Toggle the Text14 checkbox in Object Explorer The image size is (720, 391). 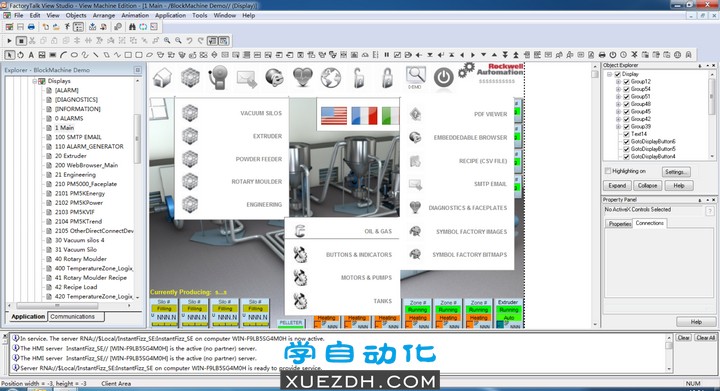tap(626, 134)
